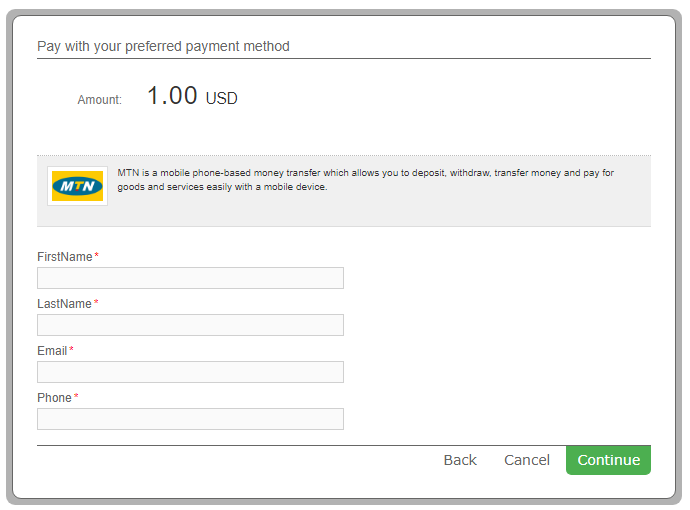Click the USD currency text
Viewport: 690px width, 510px height.
click(221, 98)
